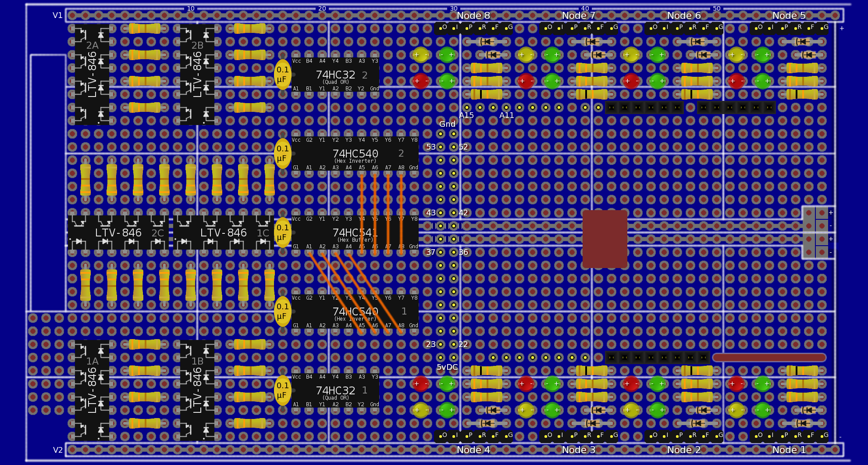
Task: Click pin number 42 label
Action: pyautogui.click(x=463, y=213)
